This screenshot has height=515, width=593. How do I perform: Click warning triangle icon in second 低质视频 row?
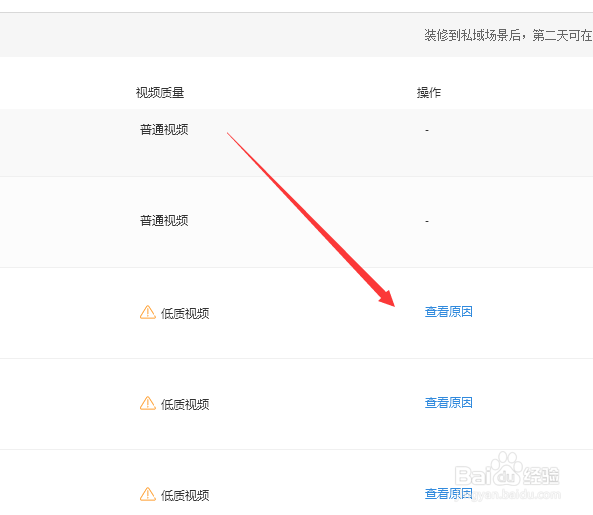[x=147, y=403]
